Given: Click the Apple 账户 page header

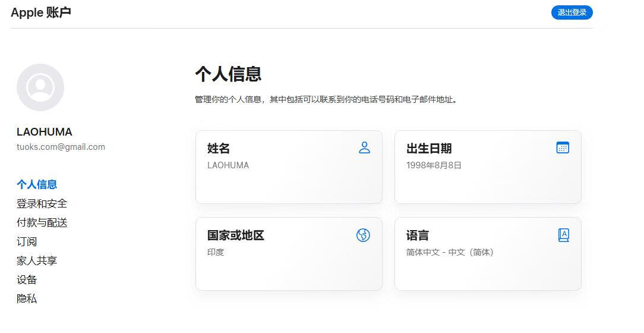Looking at the screenshot, I should coord(41,12).
